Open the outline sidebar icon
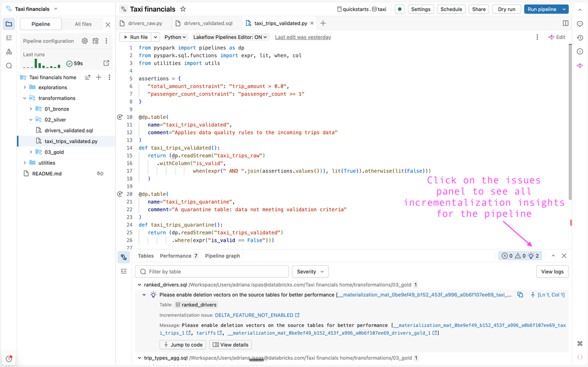This screenshot has width=588, height=367. coord(9,38)
